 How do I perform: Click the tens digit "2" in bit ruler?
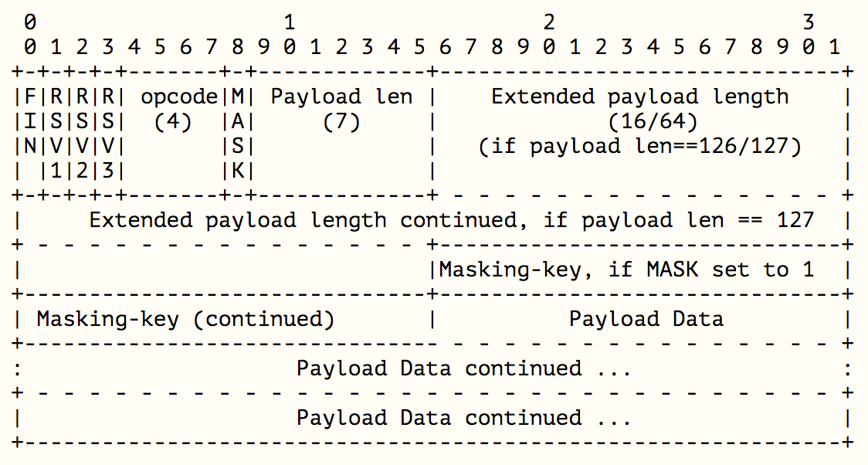549,22
